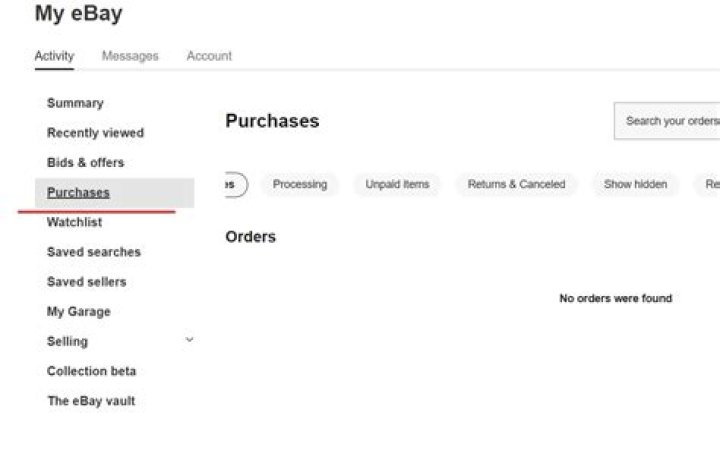Toggle the Show hidden filter
This screenshot has height=463, width=720.
click(x=635, y=184)
